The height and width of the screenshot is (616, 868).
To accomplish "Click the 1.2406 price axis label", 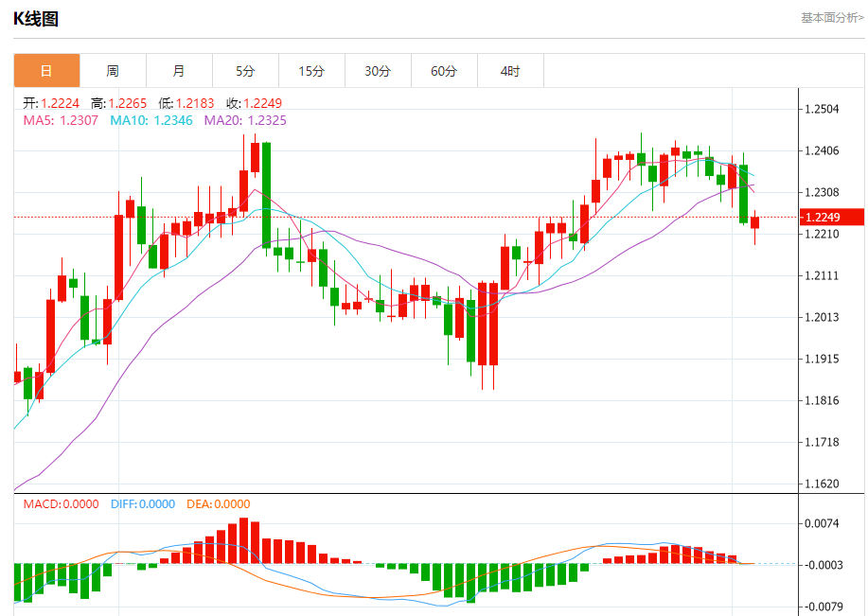I will (x=822, y=150).
